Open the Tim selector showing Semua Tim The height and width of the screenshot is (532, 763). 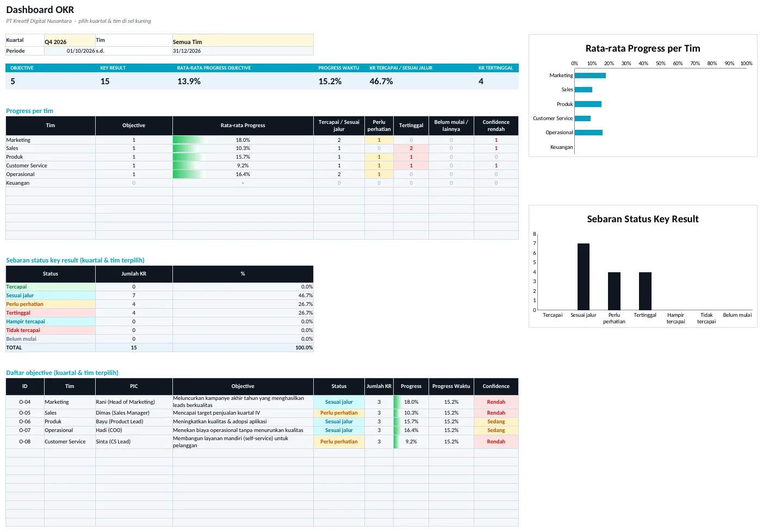(243, 40)
